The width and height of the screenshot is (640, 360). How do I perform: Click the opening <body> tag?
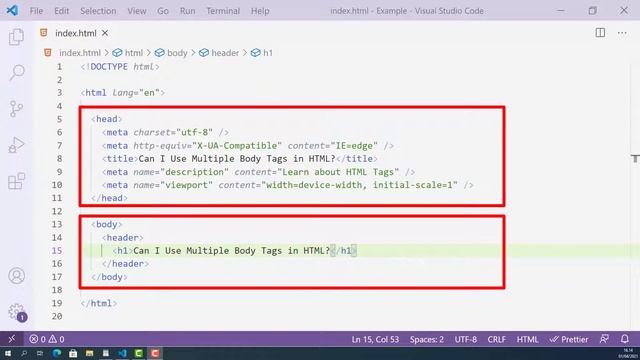pyautogui.click(x=107, y=224)
